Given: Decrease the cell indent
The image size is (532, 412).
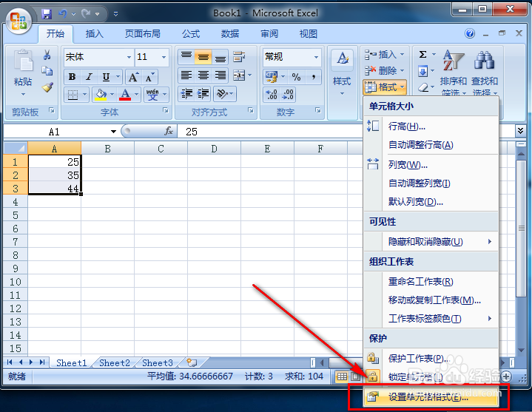Looking at the screenshot, I should 187,94.
